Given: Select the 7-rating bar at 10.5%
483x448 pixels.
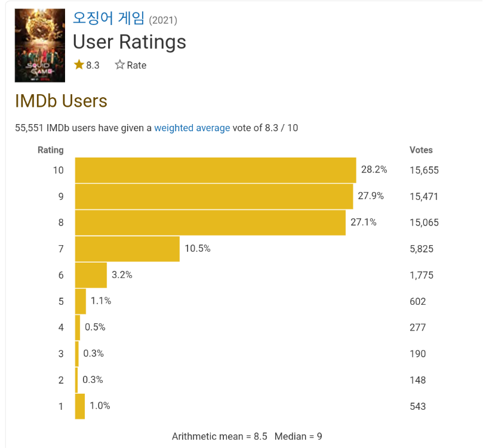Looking at the screenshot, I should pyautogui.click(x=127, y=249).
